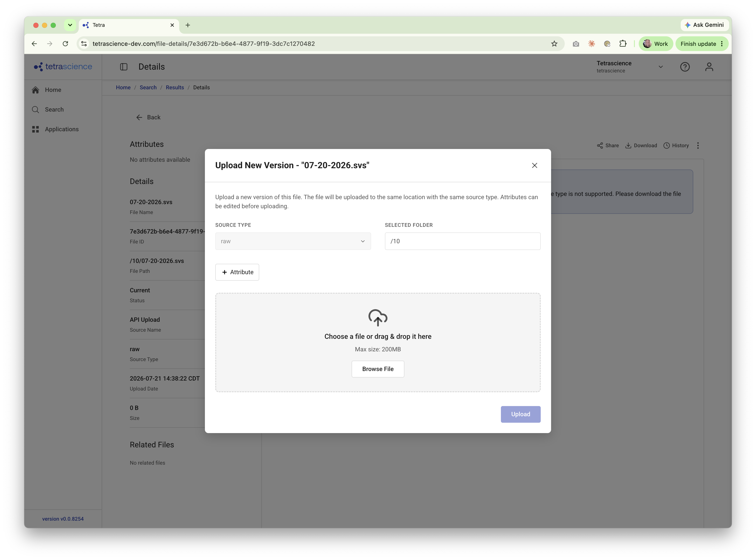
Task: Open Search in the sidebar
Action: pyautogui.click(x=54, y=109)
